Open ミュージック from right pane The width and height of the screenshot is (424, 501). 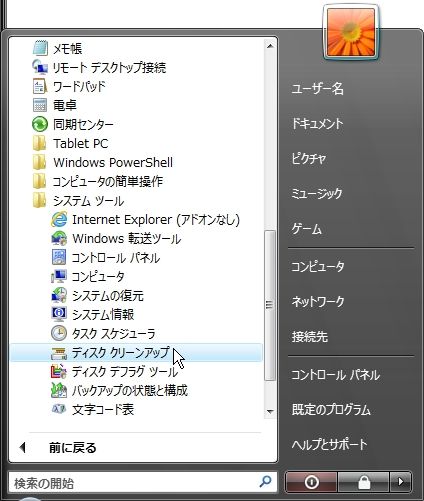(x=317, y=193)
